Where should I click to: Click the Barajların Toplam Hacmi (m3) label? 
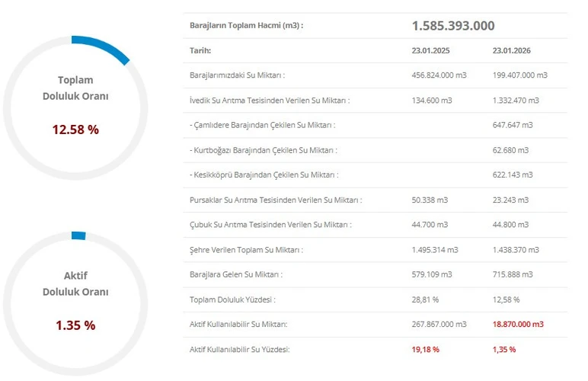(246, 26)
